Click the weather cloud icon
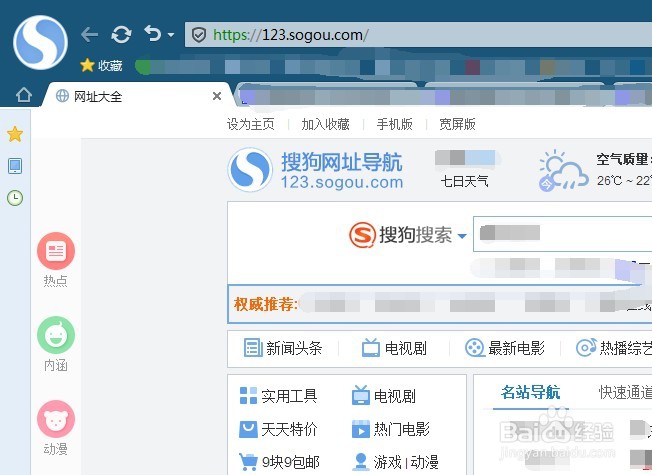This screenshot has height=475, width=652. (563, 170)
